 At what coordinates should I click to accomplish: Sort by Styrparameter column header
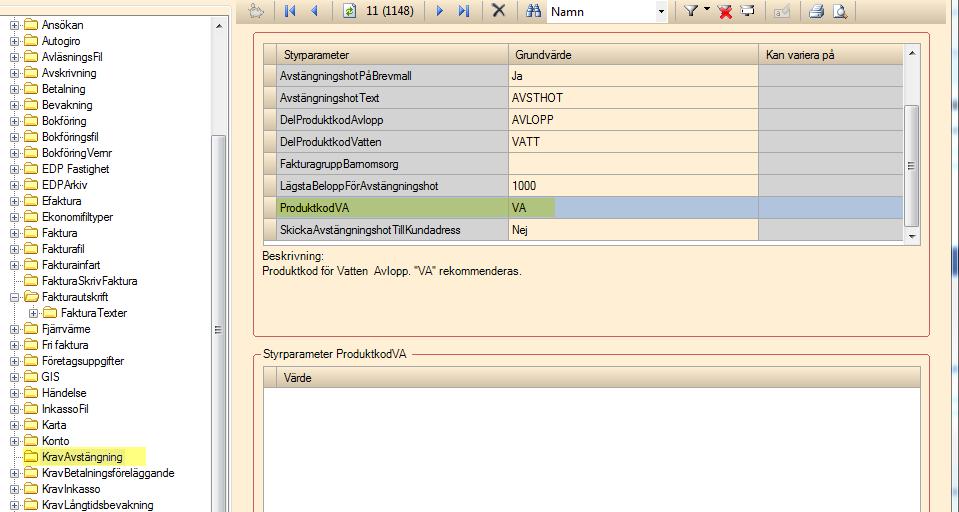392,54
